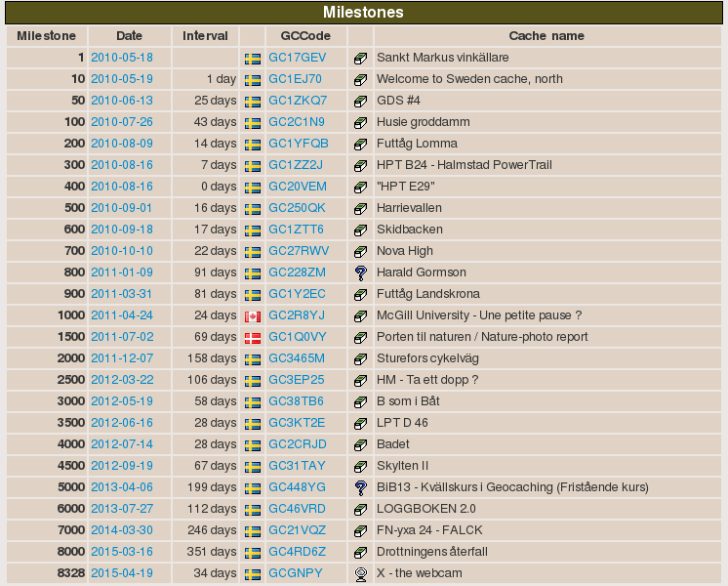Open the 2013-04-06 date link
The image size is (728, 586).
coord(122,487)
